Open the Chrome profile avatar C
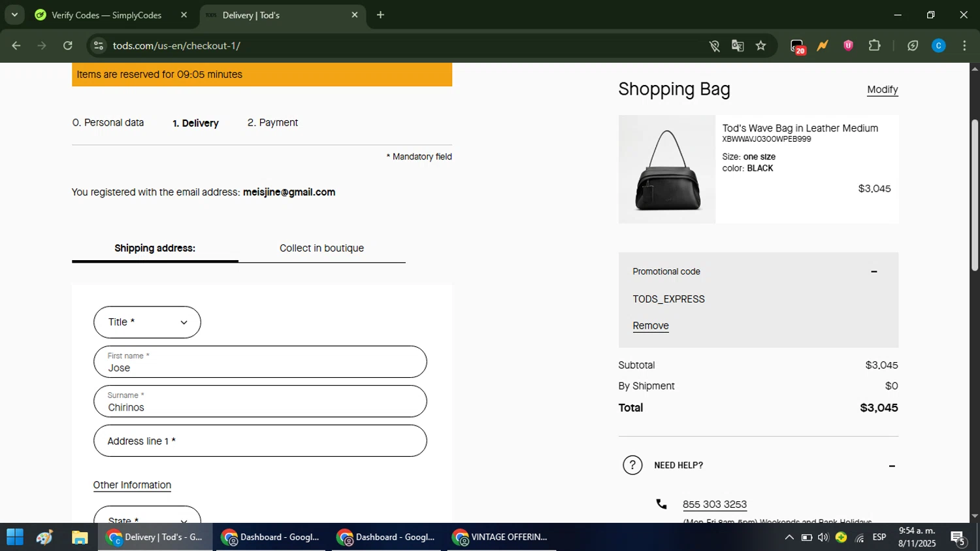This screenshot has height=551, width=980. point(939,46)
